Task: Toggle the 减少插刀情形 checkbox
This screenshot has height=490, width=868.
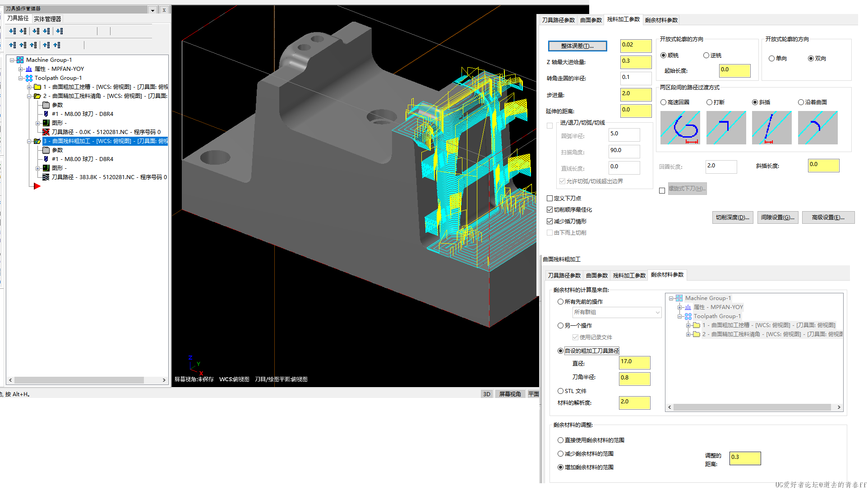Action: coord(549,222)
